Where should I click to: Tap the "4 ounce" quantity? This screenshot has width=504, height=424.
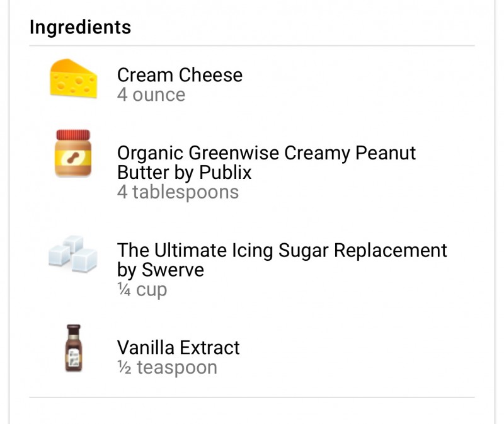click(x=151, y=95)
